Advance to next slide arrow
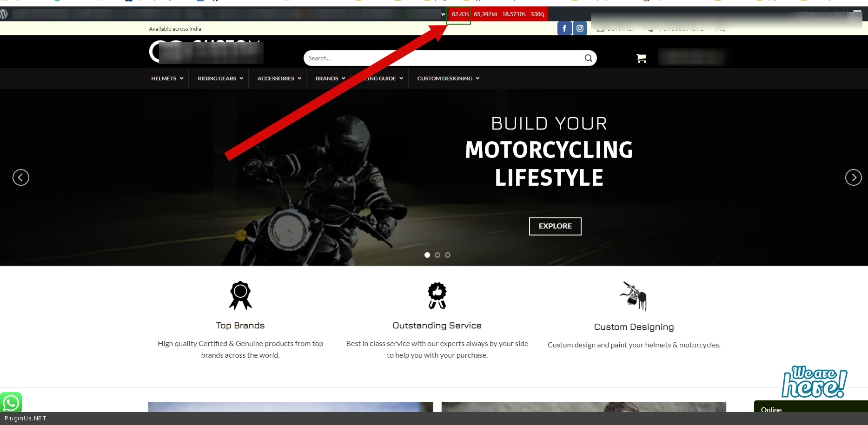The image size is (868, 425). click(x=853, y=177)
